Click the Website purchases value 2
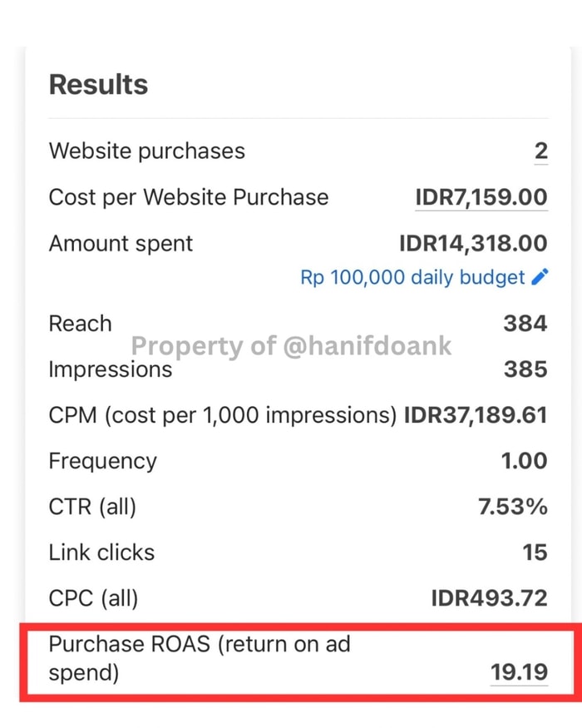The width and height of the screenshot is (582, 728). 540,151
